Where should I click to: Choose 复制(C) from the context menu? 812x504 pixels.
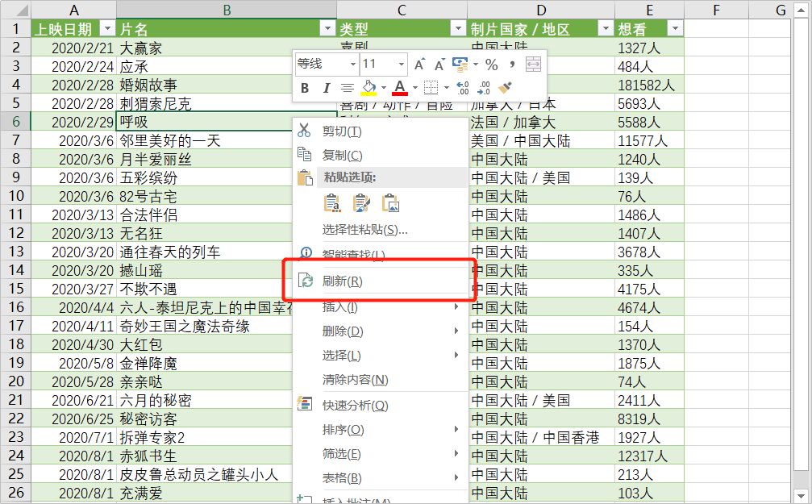pos(379,155)
